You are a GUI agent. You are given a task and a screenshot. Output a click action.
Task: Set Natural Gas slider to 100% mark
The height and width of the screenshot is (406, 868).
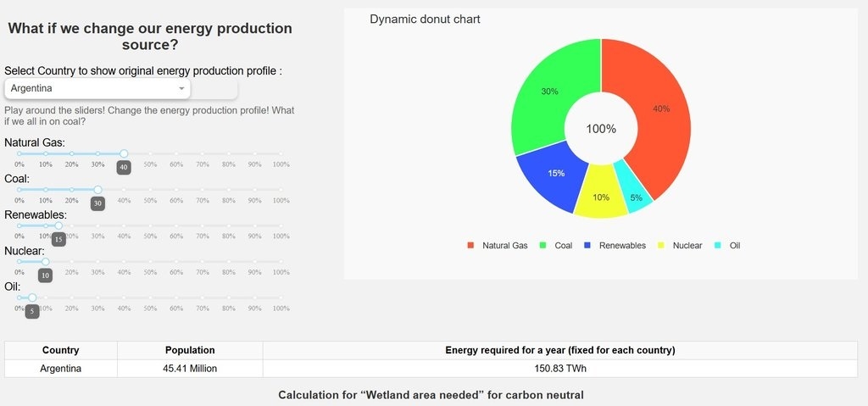coord(281,153)
